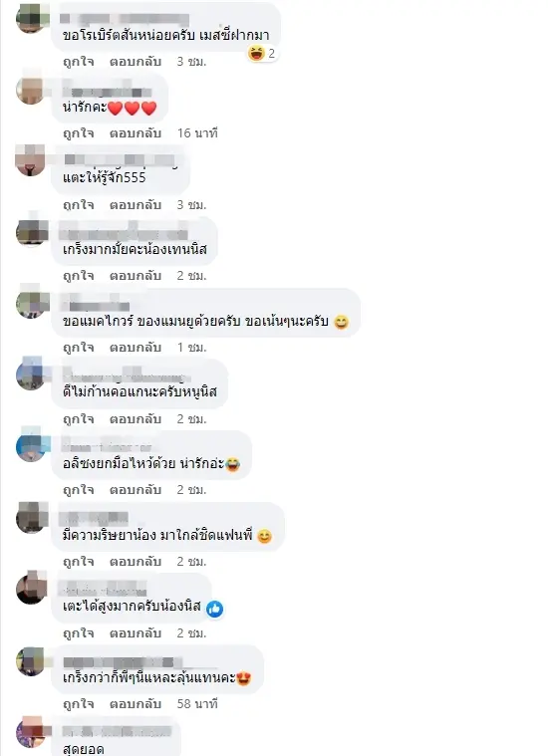Open the avatar beside the มีความริษยาน้อง comment
The width and height of the screenshot is (548, 756).
[31, 518]
